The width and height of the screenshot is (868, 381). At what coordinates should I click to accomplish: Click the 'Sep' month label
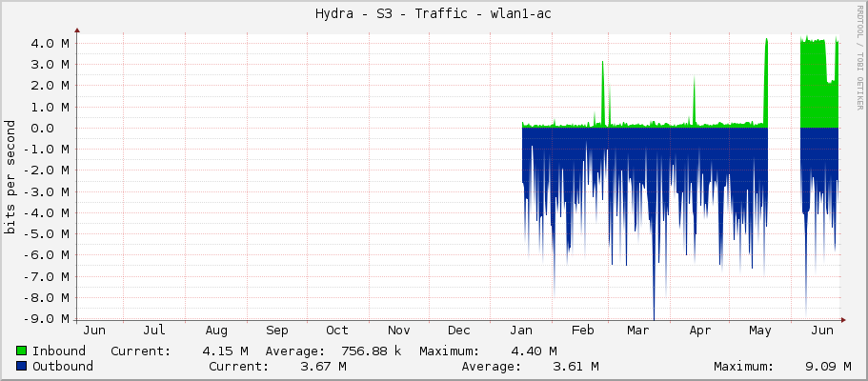[276, 331]
